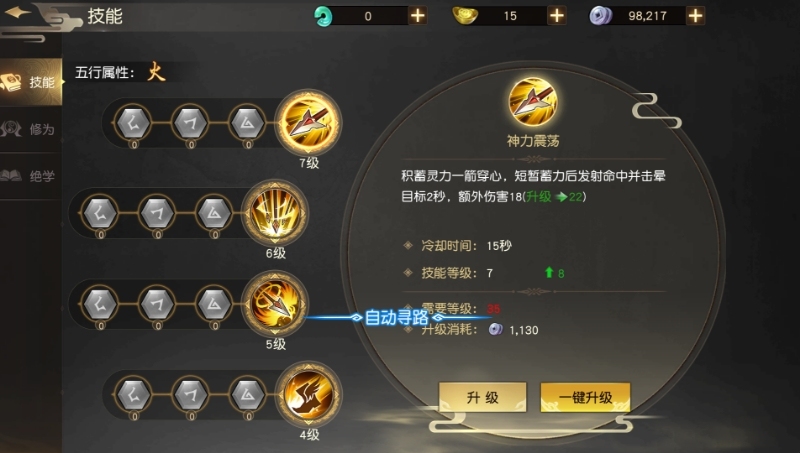Tap the 神力震荡 skill icon in detail panel
The width and height of the screenshot is (800, 453).
533,102
